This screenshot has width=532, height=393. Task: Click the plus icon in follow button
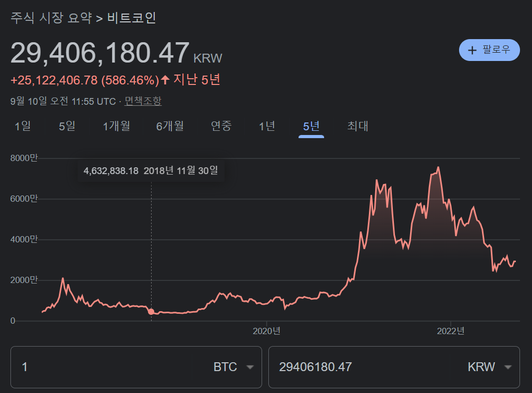(472, 50)
